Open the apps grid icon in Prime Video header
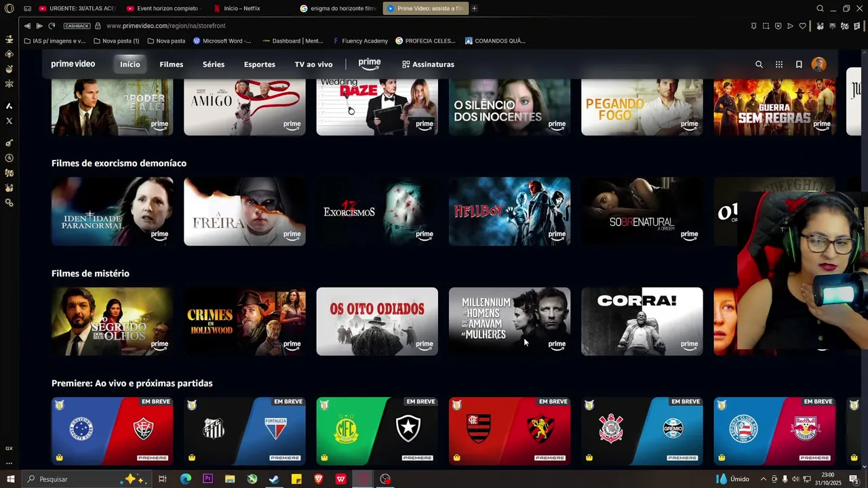The height and width of the screenshot is (488, 868). (x=779, y=64)
